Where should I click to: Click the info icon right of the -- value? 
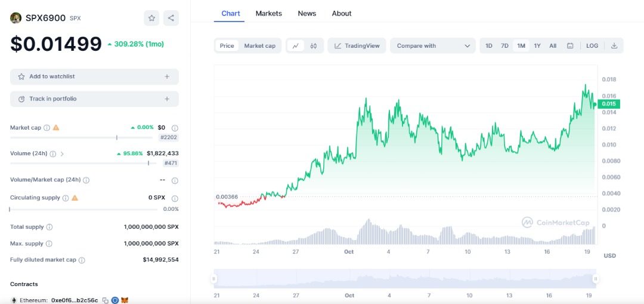(175, 180)
